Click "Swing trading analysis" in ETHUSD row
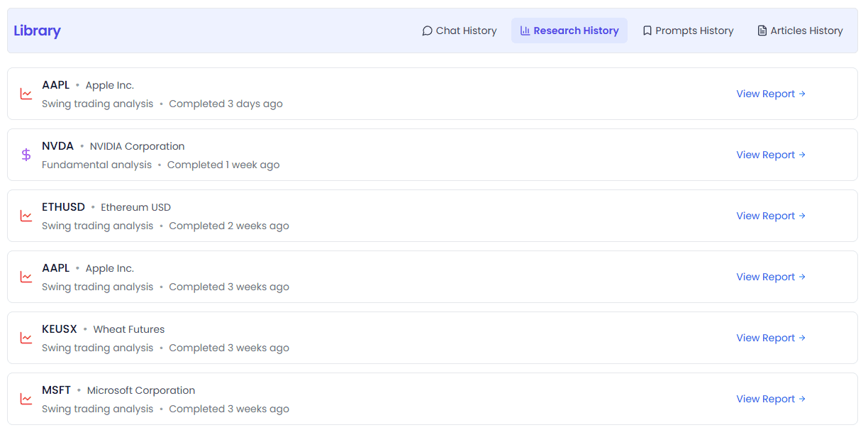The image size is (868, 430). coord(97,226)
